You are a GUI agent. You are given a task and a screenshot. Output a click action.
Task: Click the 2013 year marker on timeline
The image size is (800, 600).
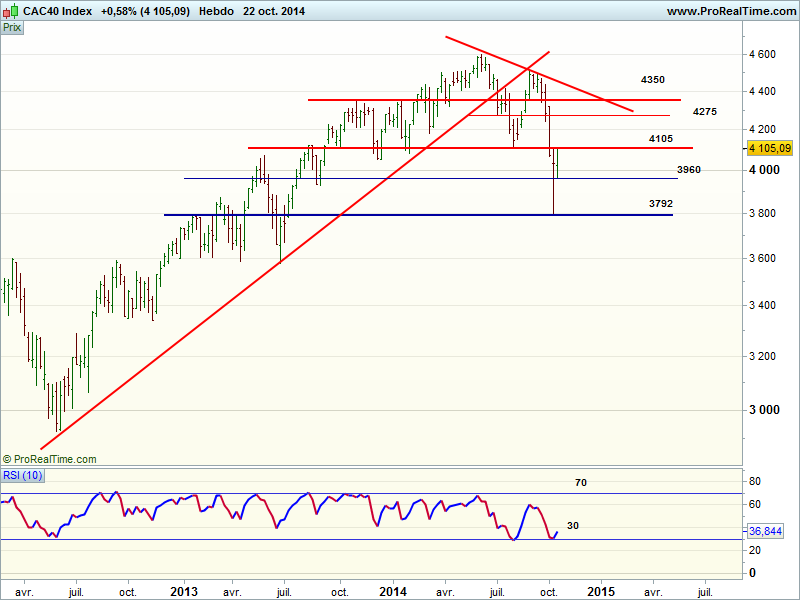[x=183, y=591]
